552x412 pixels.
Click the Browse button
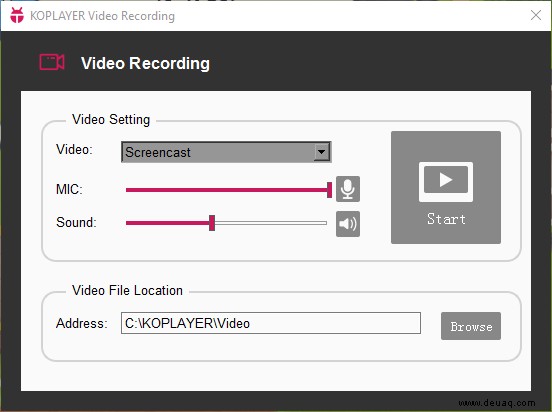pos(471,326)
